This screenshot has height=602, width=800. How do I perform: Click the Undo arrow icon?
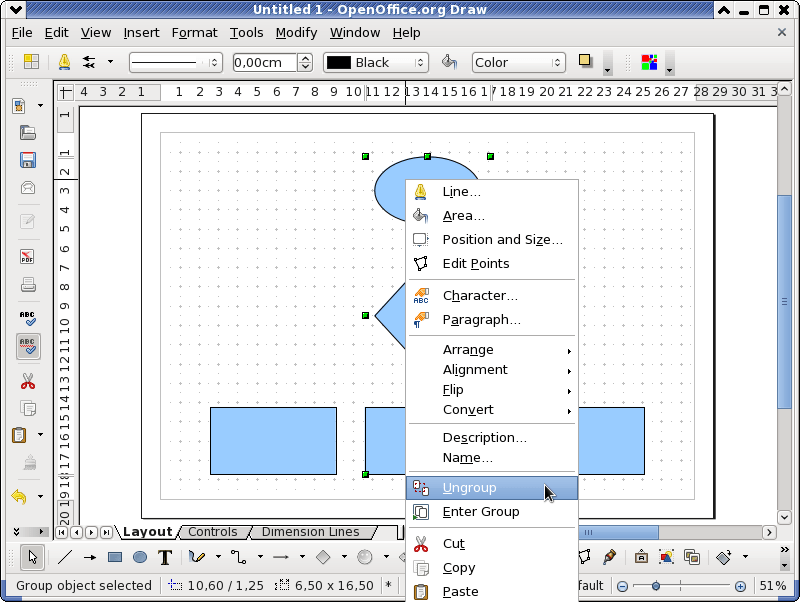tap(19, 496)
